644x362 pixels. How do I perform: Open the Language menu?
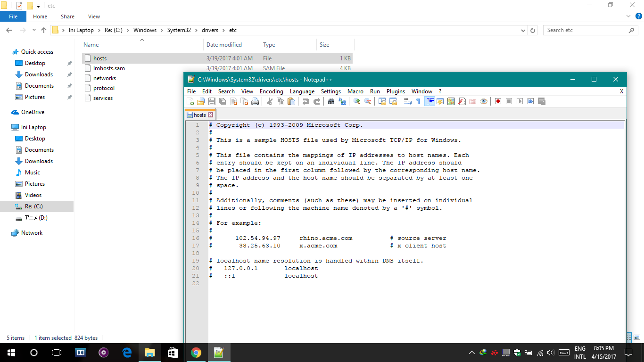(x=302, y=91)
